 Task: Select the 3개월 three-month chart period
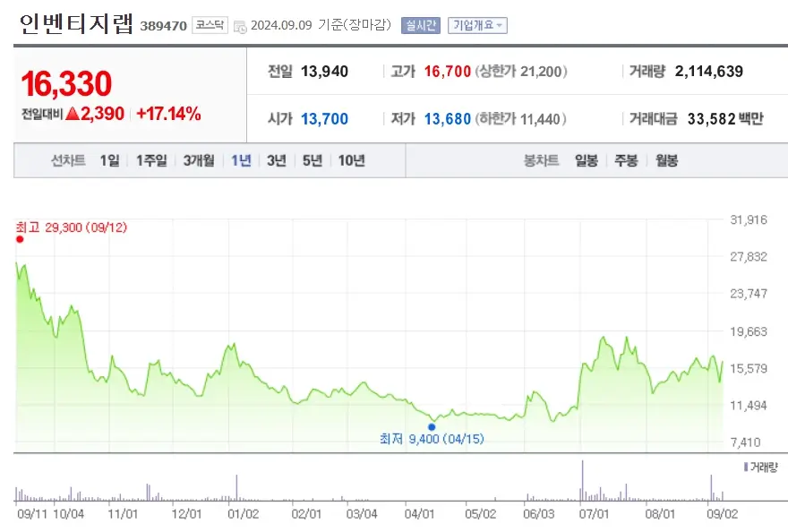(198, 159)
